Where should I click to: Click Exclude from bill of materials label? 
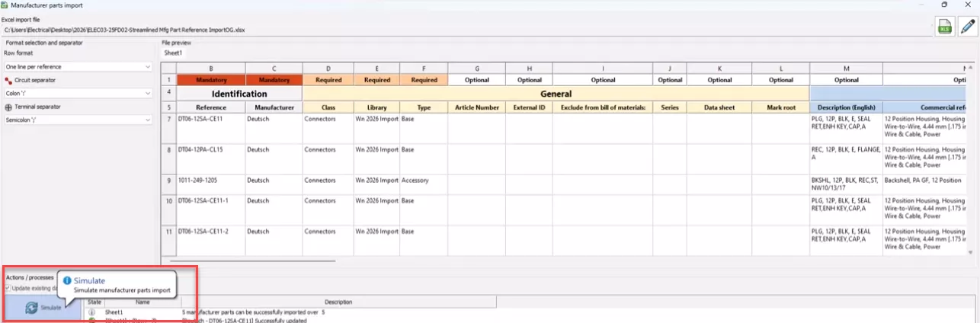click(603, 108)
